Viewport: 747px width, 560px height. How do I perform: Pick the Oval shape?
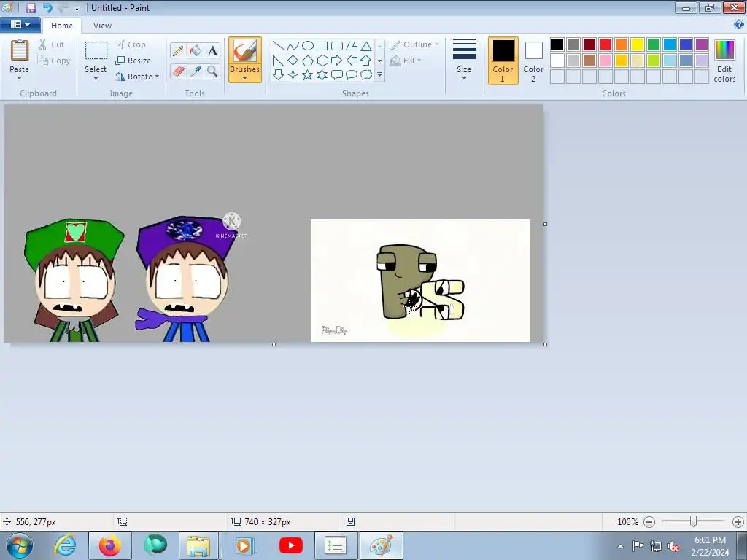pos(308,46)
